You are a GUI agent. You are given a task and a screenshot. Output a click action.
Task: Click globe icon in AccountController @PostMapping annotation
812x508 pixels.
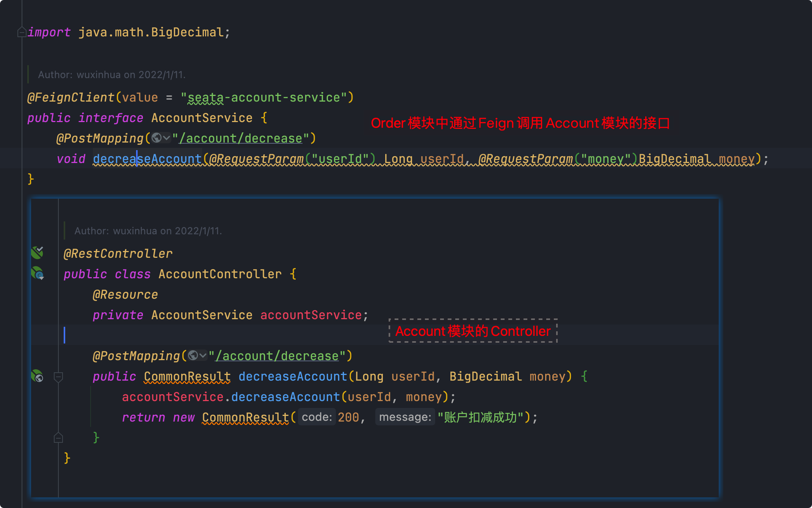tap(193, 356)
